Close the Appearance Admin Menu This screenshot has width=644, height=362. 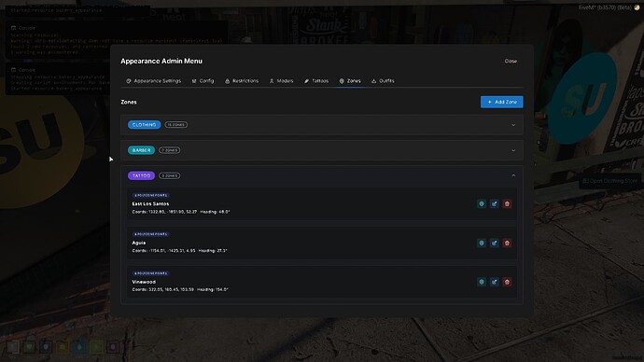[x=511, y=61]
